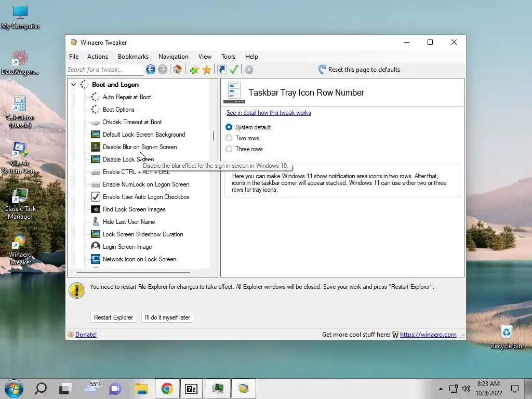Open Winaero Tweaker desktop shortcut
Screen dimensions: 532x399
[x=20, y=249]
